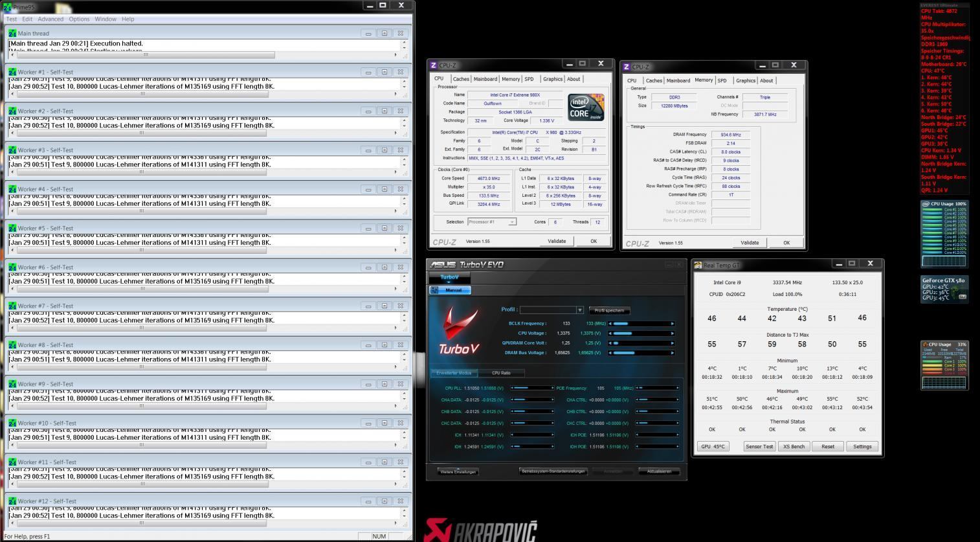Click the Prime95 icon in the title bar

coord(8,6)
